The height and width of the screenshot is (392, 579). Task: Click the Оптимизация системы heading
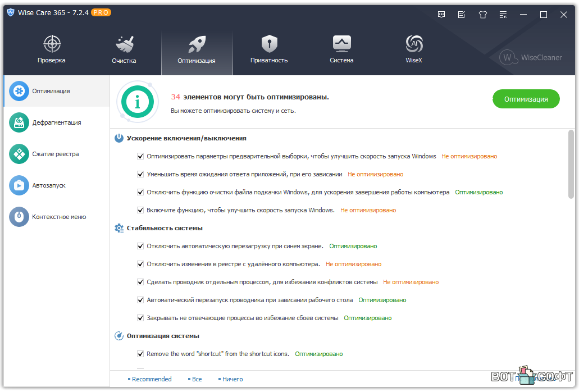coord(163,336)
